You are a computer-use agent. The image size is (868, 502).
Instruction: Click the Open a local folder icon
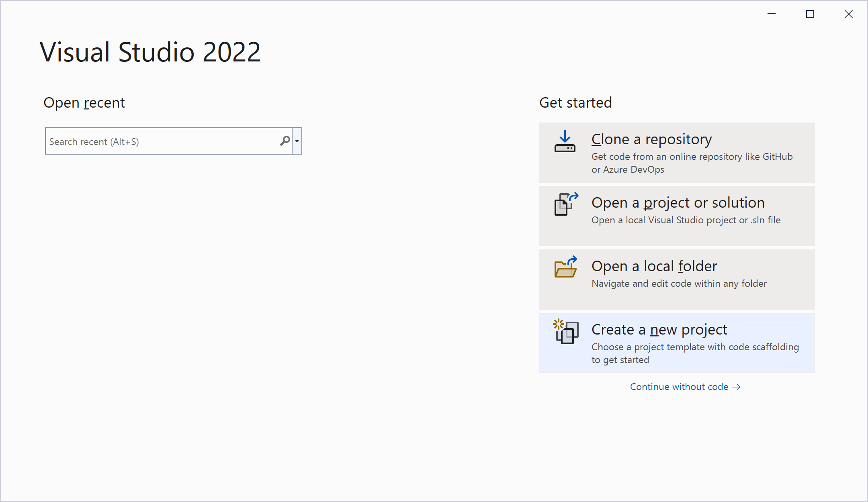click(x=566, y=267)
